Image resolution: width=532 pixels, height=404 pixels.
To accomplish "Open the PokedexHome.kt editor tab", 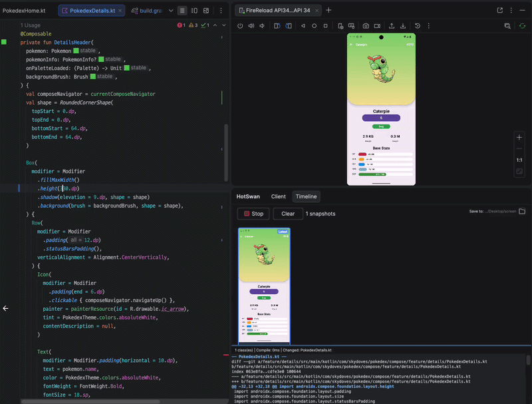I will click(24, 11).
